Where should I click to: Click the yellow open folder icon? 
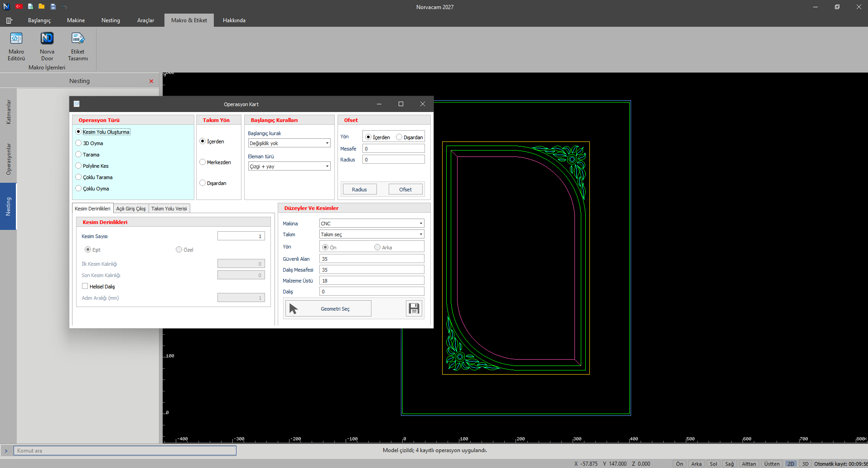42,6
